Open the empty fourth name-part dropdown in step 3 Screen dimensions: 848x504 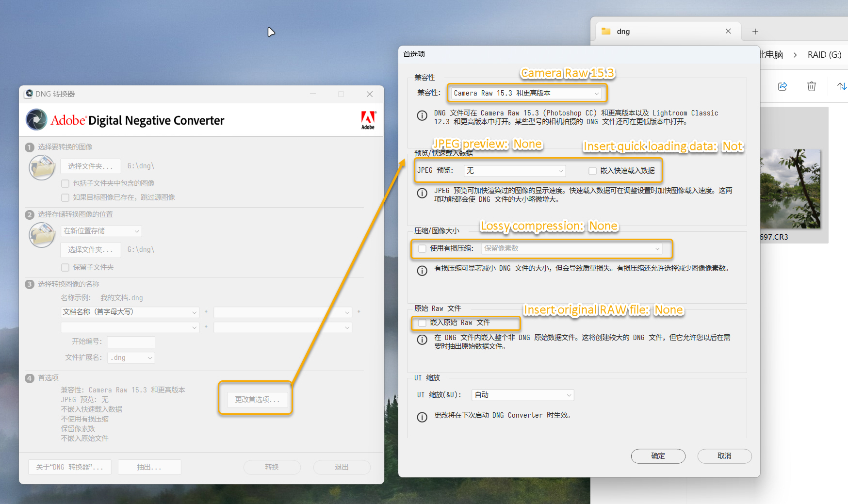point(283,327)
